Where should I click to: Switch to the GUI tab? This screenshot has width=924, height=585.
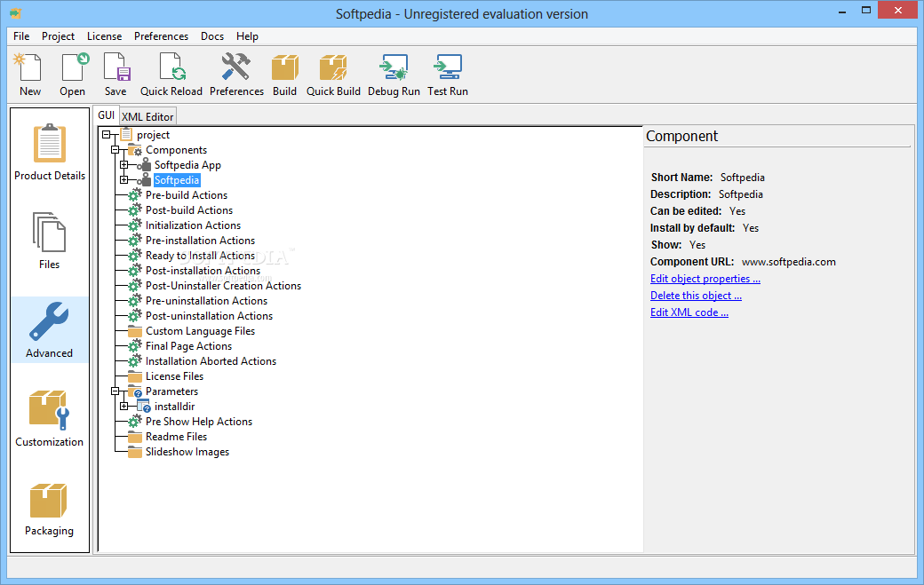106,115
